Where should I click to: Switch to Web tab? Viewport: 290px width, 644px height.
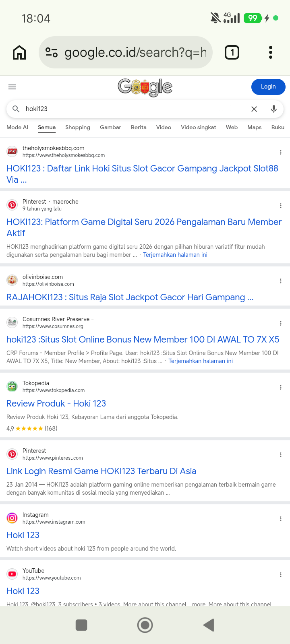tap(232, 127)
